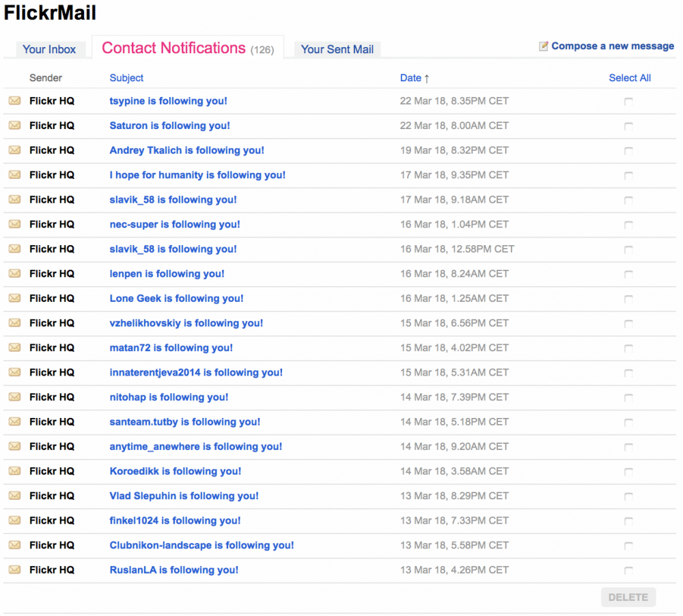Click envelope icon in santeam.tutby row

14,421
